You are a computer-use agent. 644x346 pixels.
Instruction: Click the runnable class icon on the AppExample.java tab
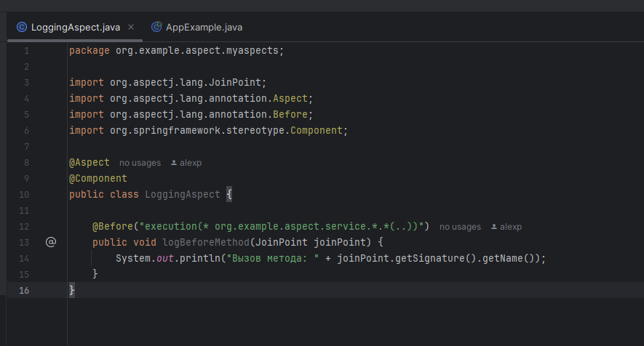(156, 27)
